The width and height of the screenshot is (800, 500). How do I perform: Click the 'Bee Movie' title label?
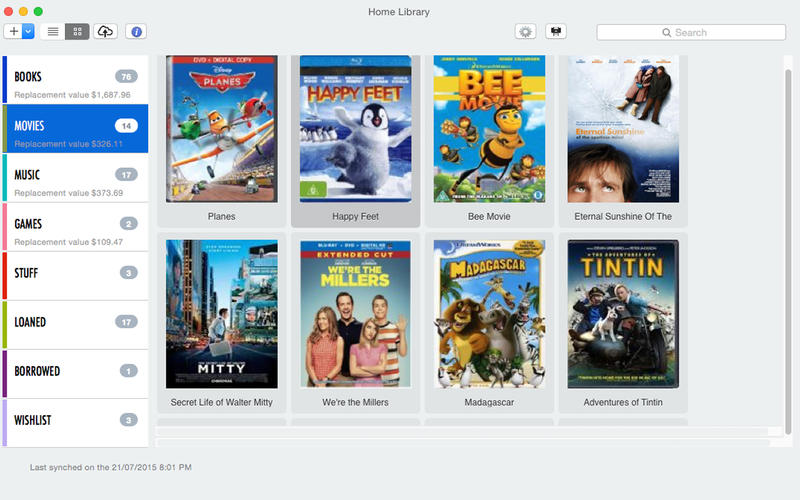point(489,216)
